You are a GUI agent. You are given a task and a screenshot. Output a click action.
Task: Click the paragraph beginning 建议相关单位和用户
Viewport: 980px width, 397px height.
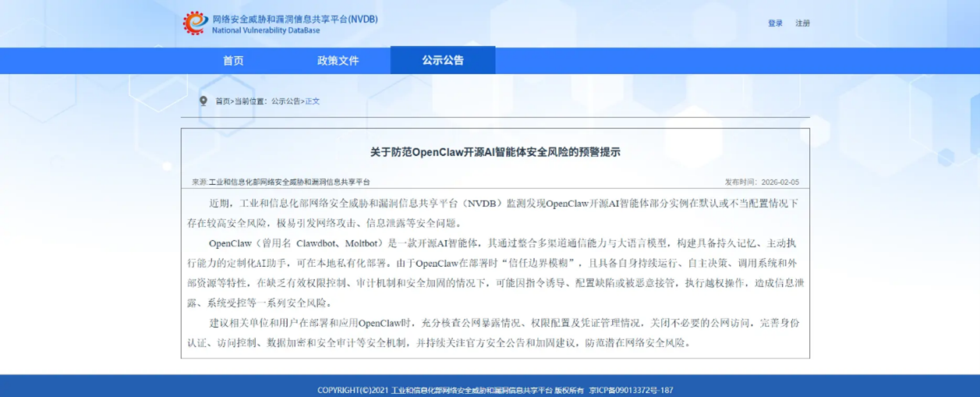click(x=495, y=332)
